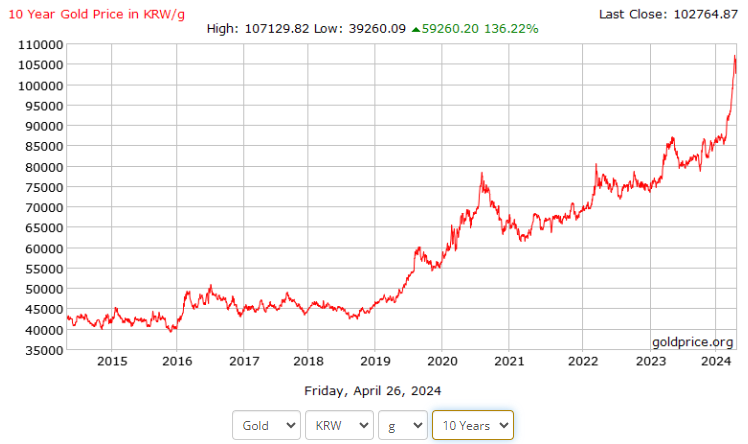Click the 'Last Close: 102764.87' value
Screen dimensions: 748x444
(x=668, y=14)
